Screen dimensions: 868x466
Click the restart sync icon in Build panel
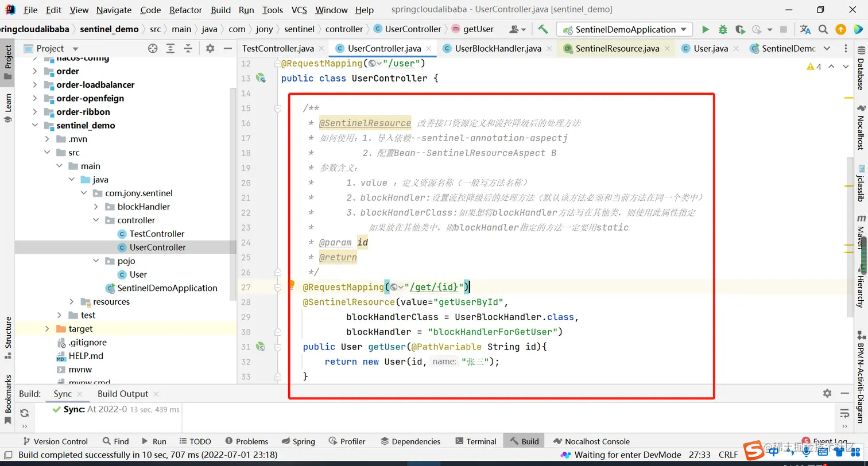tap(24, 413)
